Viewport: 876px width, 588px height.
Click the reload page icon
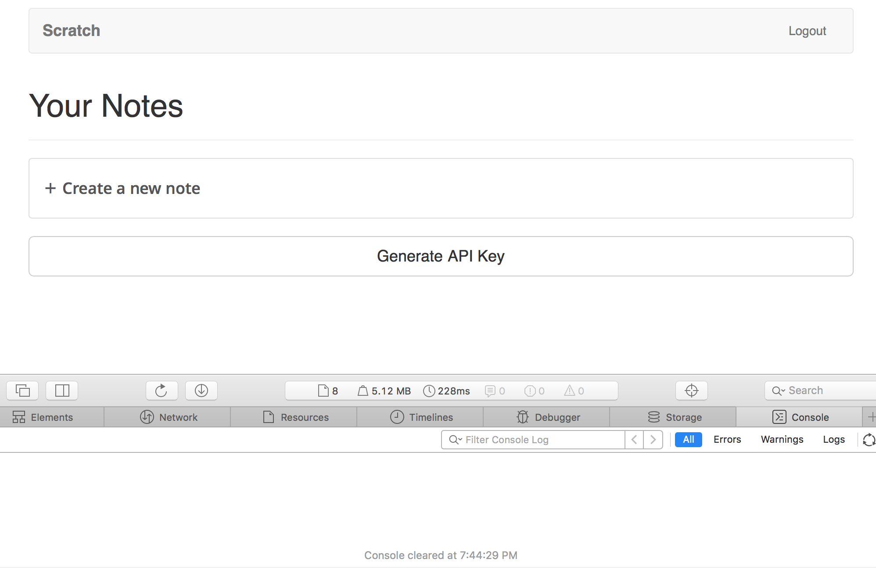162,391
